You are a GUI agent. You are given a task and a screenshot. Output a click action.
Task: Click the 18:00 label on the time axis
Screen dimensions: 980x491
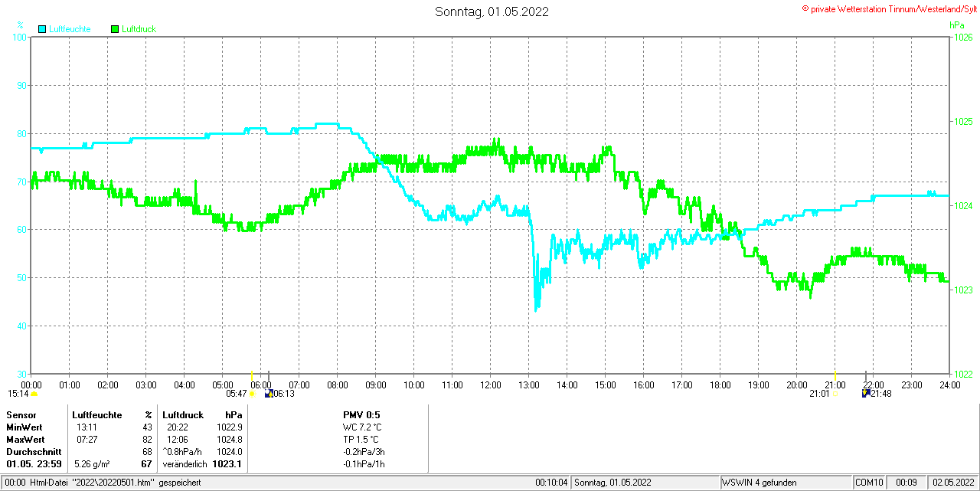(x=720, y=385)
